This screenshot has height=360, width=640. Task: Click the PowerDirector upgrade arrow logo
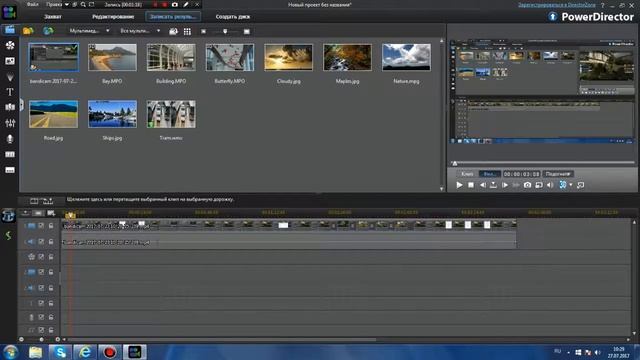pos(553,16)
